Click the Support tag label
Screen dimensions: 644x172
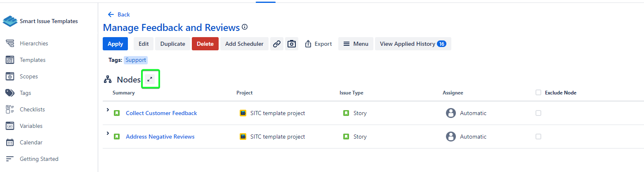click(136, 60)
